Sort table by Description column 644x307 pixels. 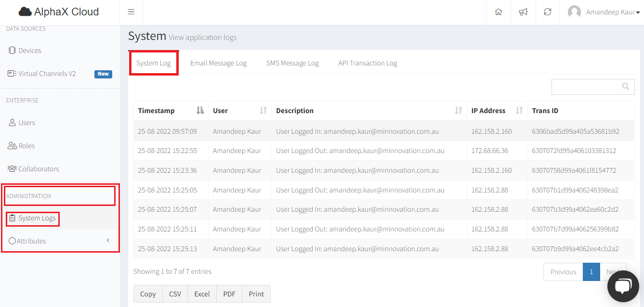click(458, 111)
